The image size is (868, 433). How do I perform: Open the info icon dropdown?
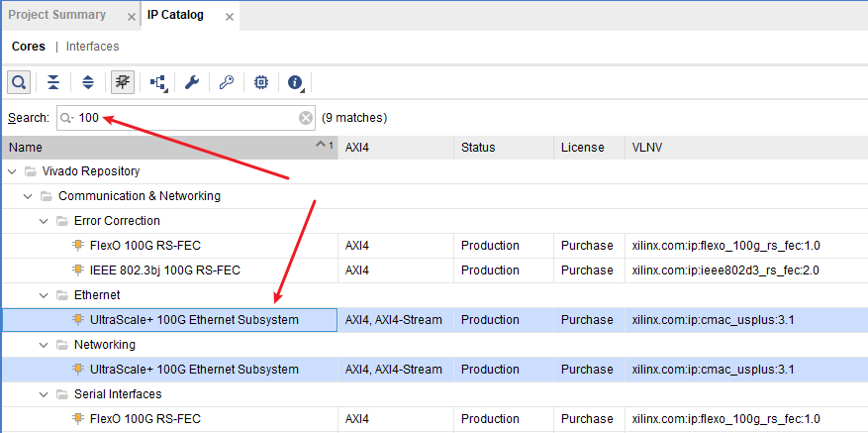[295, 82]
